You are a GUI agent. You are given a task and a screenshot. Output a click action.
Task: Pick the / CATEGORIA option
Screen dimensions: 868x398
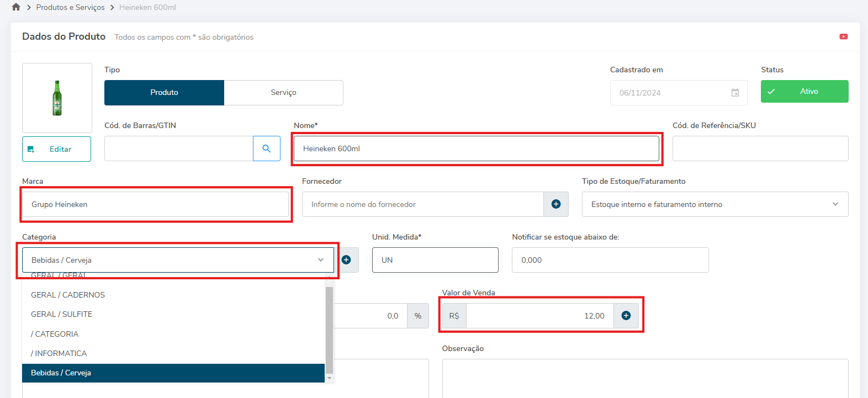[173, 334]
